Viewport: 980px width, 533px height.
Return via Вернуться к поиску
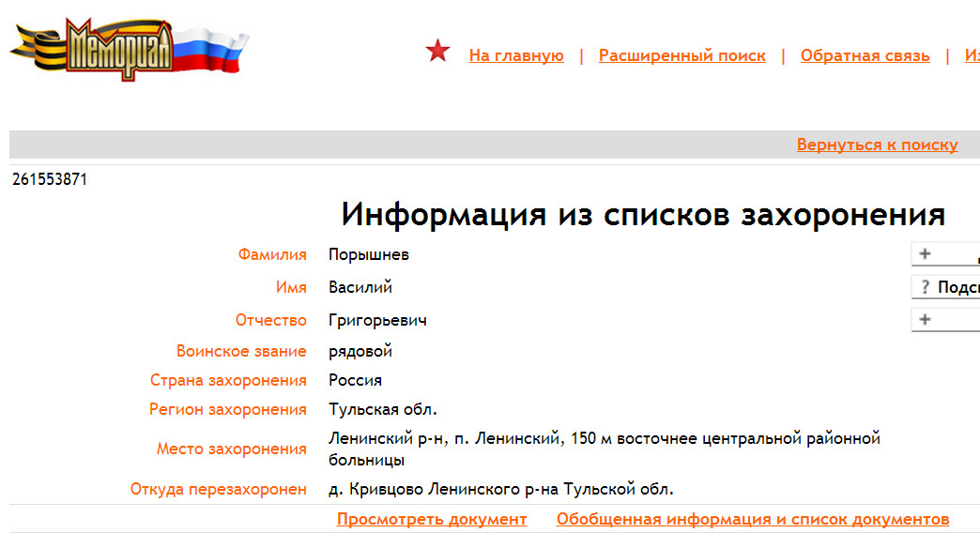coord(877,145)
